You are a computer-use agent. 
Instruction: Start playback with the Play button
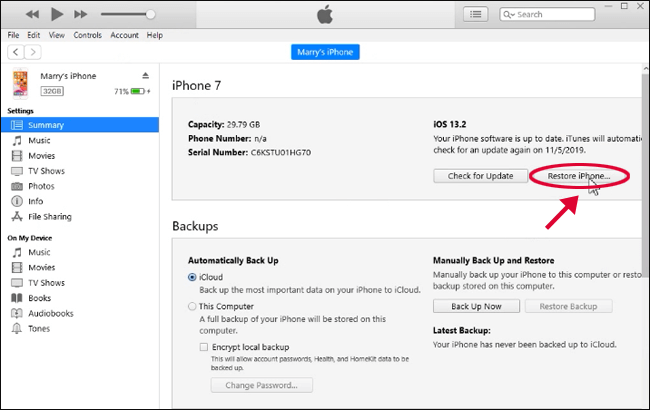point(57,14)
